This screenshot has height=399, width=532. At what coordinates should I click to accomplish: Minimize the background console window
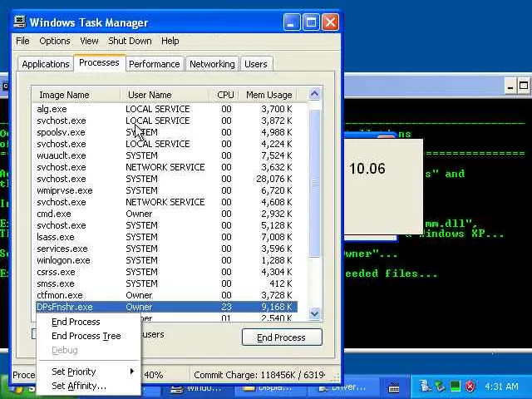510,86
